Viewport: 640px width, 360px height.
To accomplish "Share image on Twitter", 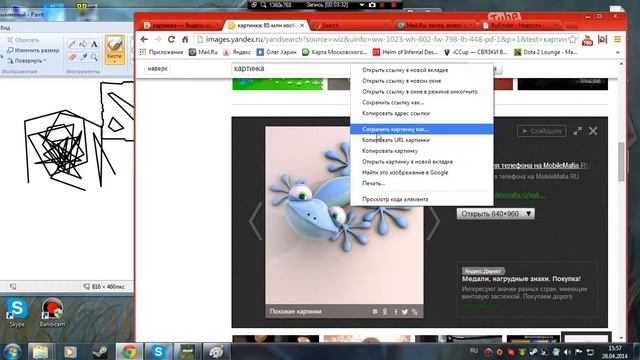I will coord(404,312).
